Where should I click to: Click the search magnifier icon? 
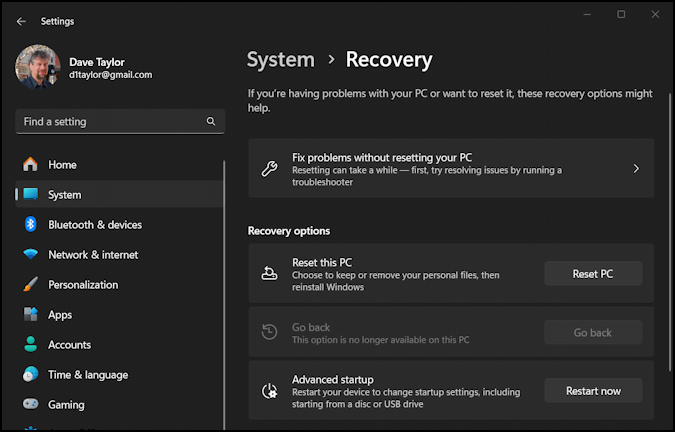click(211, 122)
